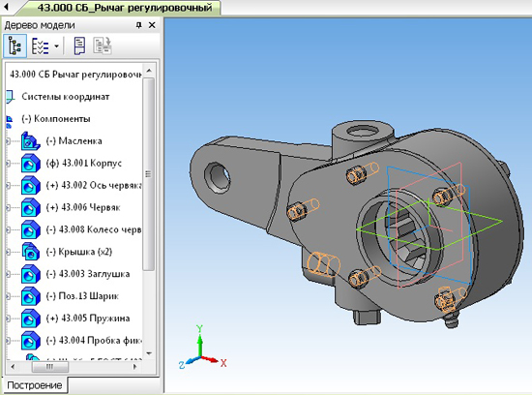Image resolution: width=532 pixels, height=395 pixels.
Task: Click the green horizontal plane outline
Action: click(x=429, y=226)
